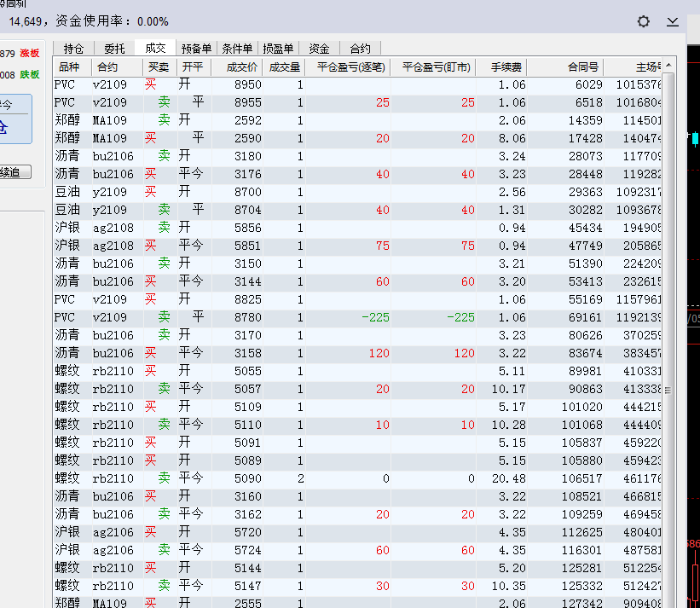
Task: Switch to the 委托 tab
Action: coord(114,49)
